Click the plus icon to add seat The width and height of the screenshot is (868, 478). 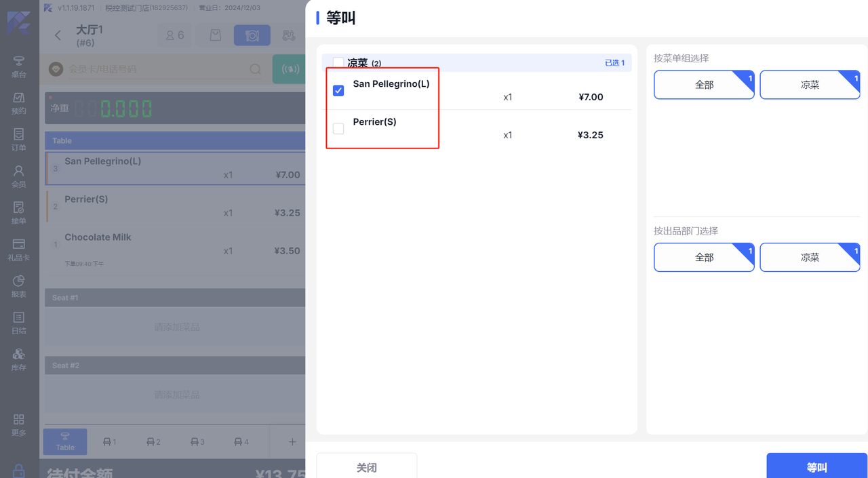(x=292, y=441)
